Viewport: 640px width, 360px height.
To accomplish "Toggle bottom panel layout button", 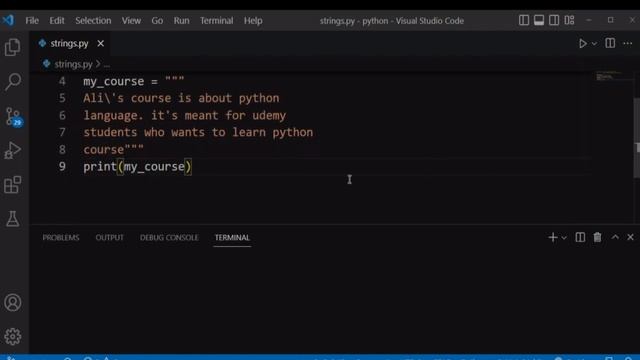I will (x=539, y=20).
